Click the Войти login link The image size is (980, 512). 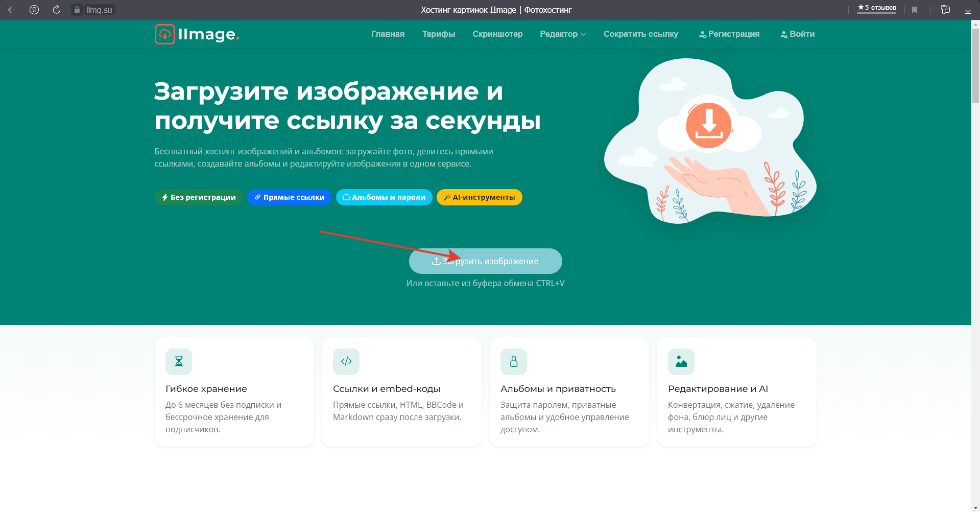[798, 34]
